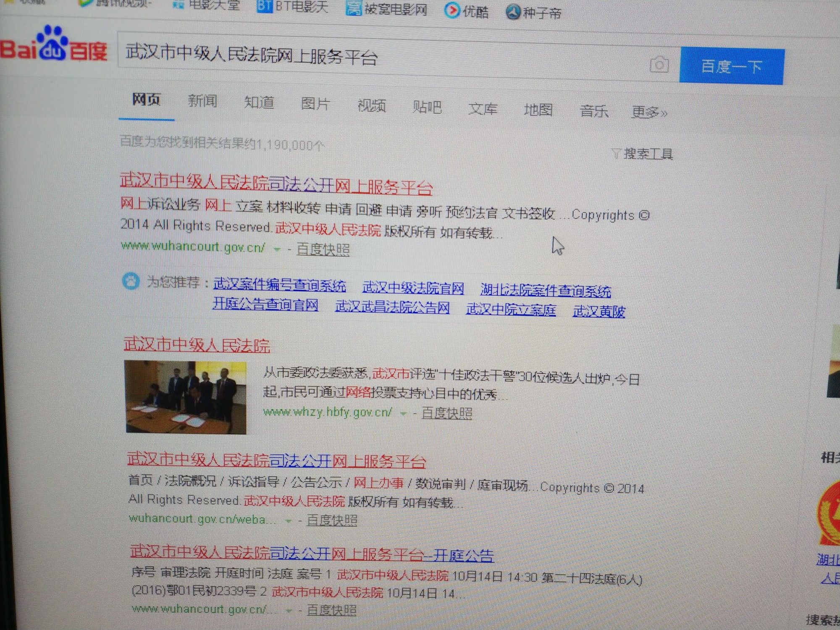Open the www.whzy.hbfy.gov.cn/ URL
The width and height of the screenshot is (840, 630).
(328, 412)
